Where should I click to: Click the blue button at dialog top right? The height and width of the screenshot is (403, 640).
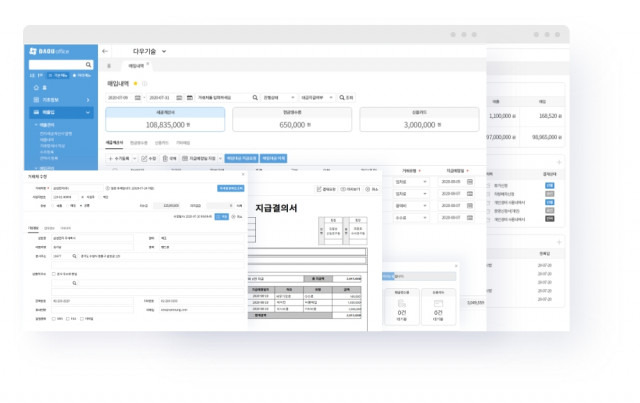click(x=231, y=188)
